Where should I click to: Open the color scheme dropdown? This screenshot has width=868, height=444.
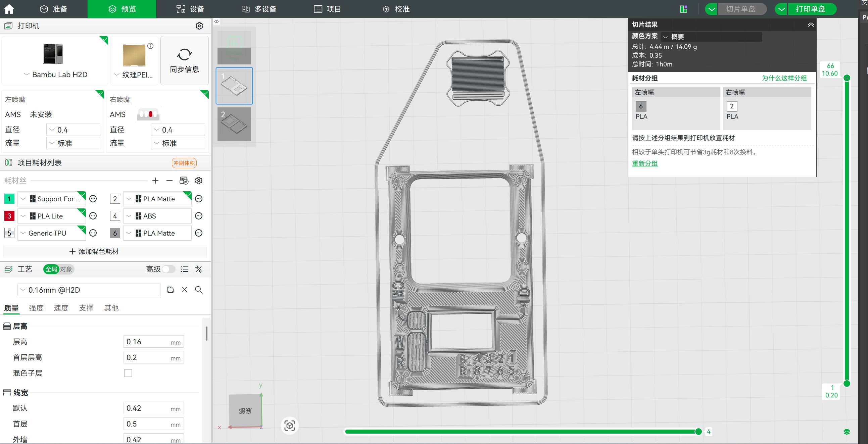point(711,37)
